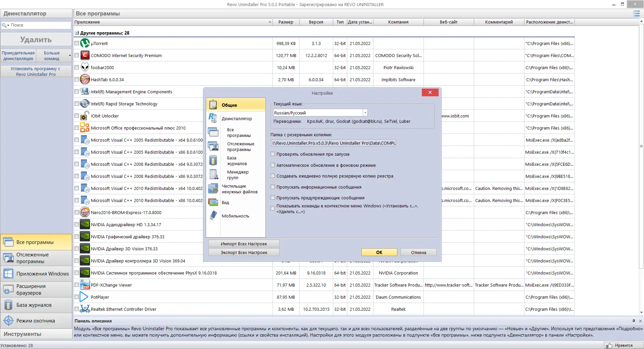Image resolution: width=644 pixels, height=349 pixels.
Task: Click the NVIDIA PhysX program icon
Action: click(85, 273)
